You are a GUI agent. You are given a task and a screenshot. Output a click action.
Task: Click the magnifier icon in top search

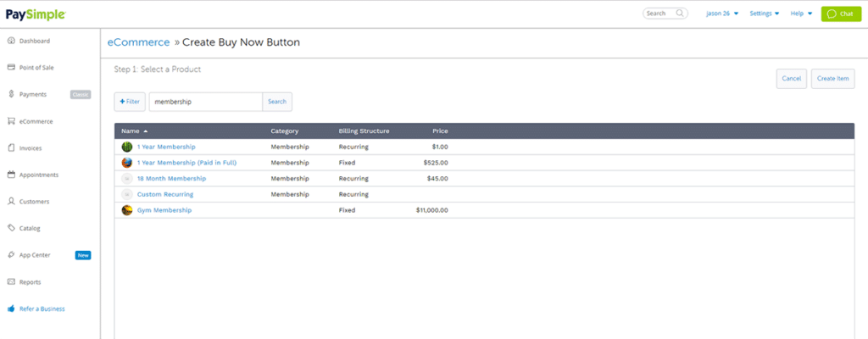(x=680, y=14)
